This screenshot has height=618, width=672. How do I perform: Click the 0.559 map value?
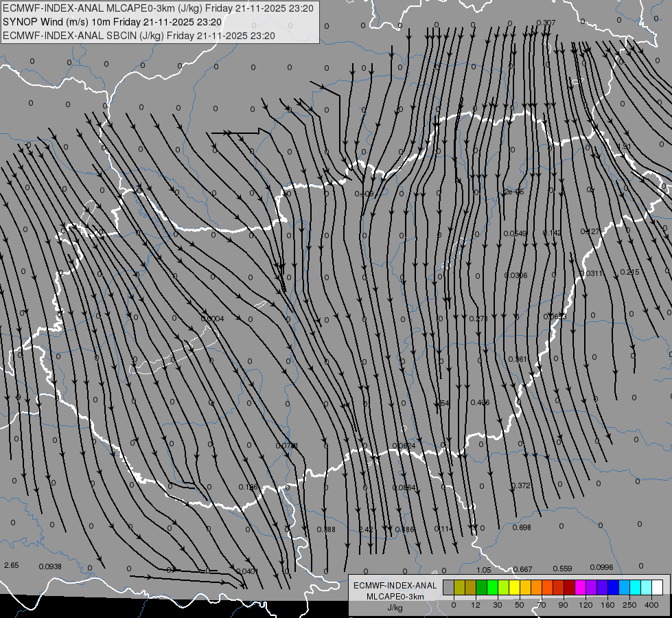pyautogui.click(x=562, y=569)
